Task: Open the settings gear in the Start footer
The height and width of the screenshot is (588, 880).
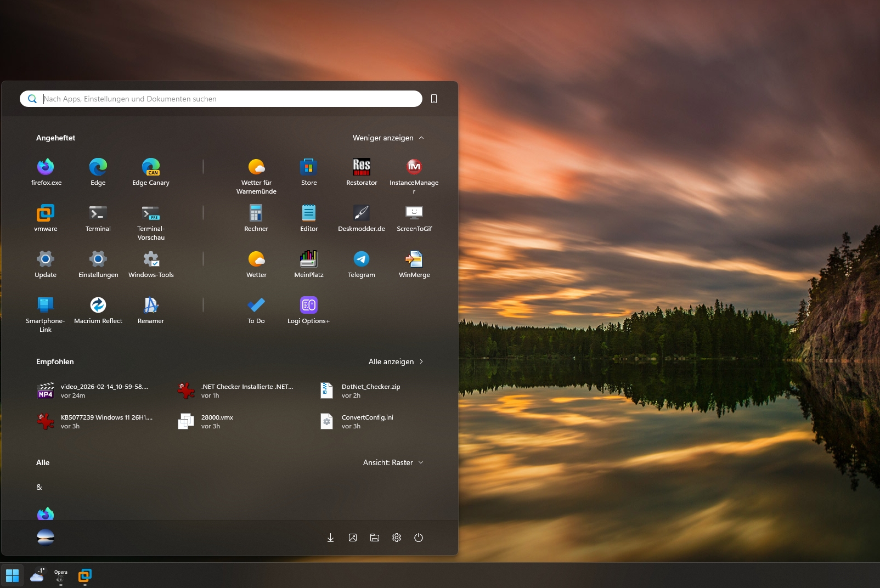Action: pyautogui.click(x=397, y=538)
